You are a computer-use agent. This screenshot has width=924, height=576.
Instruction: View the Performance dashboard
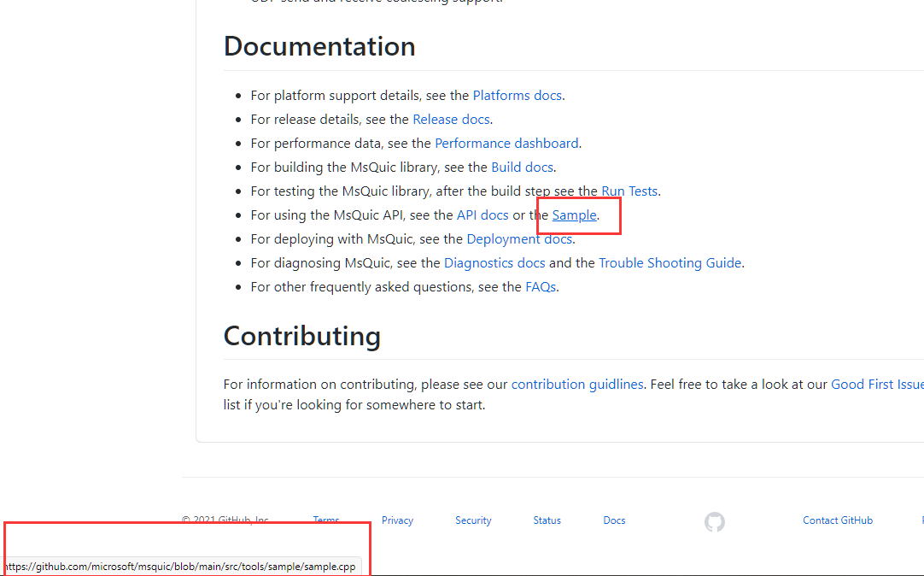[506, 143]
